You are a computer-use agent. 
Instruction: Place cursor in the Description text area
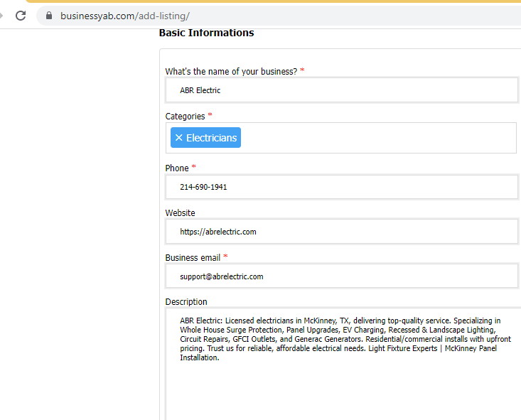point(343,364)
